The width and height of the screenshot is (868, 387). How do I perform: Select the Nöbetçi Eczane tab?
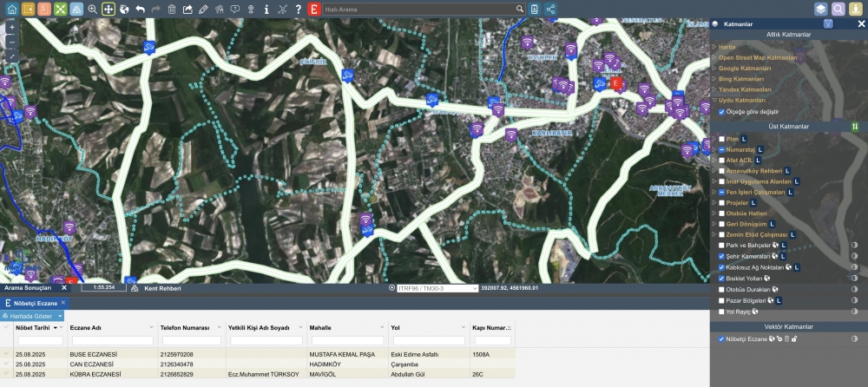(x=35, y=304)
